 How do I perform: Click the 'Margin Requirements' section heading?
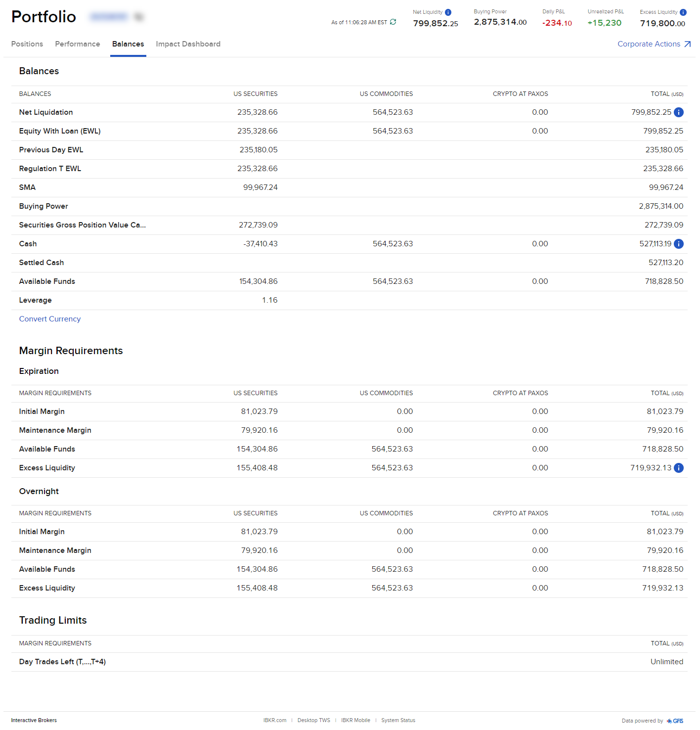click(x=71, y=351)
